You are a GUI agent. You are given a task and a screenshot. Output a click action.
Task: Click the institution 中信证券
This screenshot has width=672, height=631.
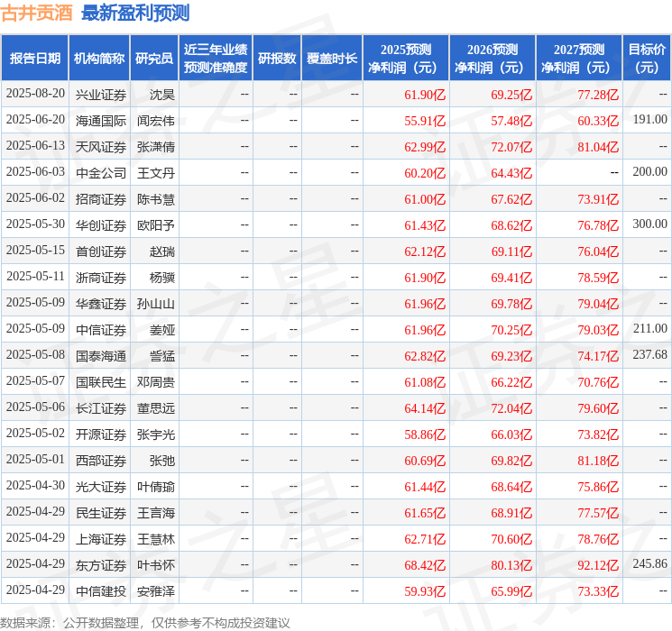point(101,330)
